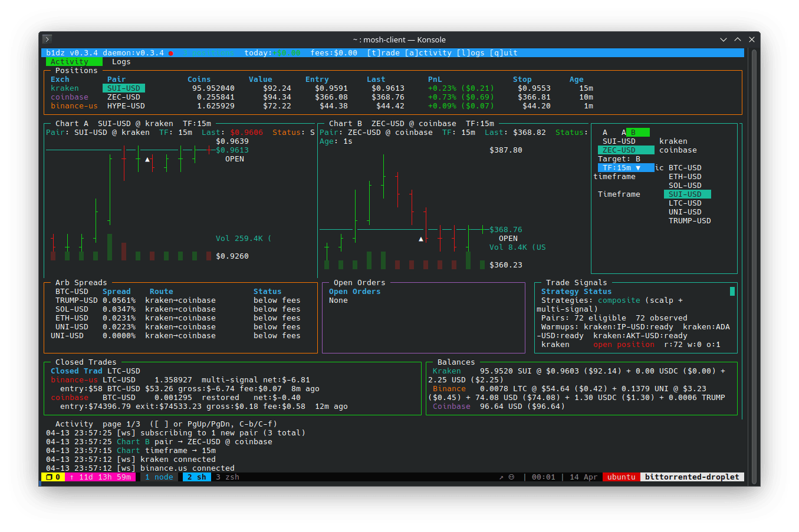Select the yellow window 0 indicator in the status bar
The height and width of the screenshot is (532, 799).
51,477
